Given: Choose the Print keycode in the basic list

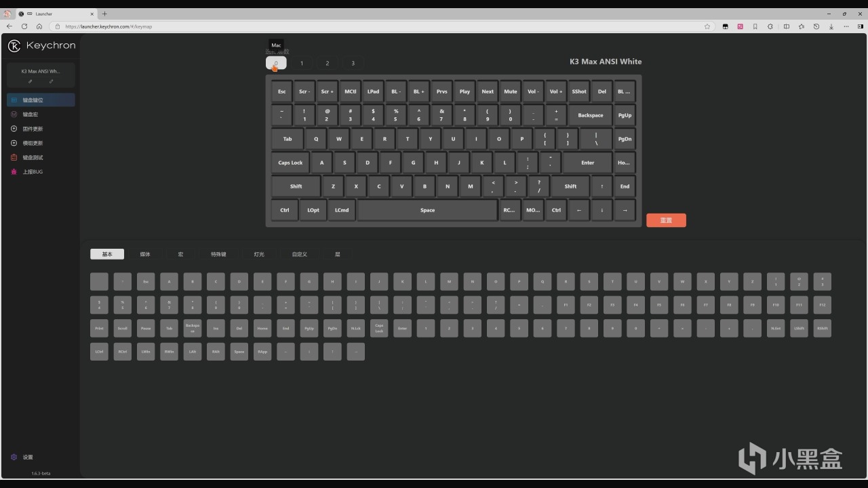Looking at the screenshot, I should [x=99, y=328].
